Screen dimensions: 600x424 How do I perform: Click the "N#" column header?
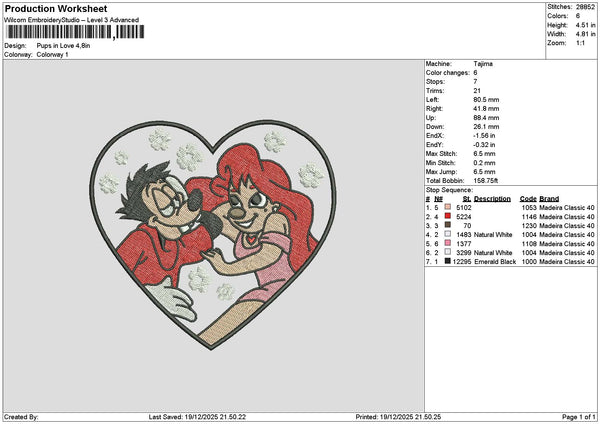click(438, 199)
